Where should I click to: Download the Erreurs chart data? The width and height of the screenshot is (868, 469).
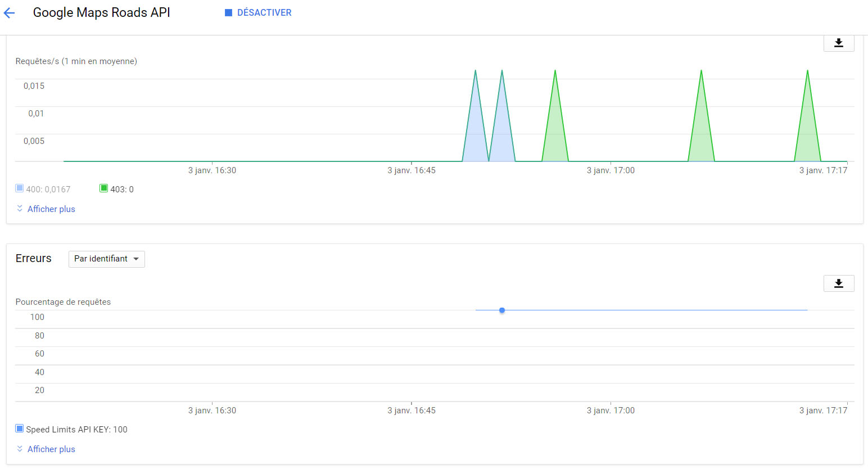click(x=838, y=283)
